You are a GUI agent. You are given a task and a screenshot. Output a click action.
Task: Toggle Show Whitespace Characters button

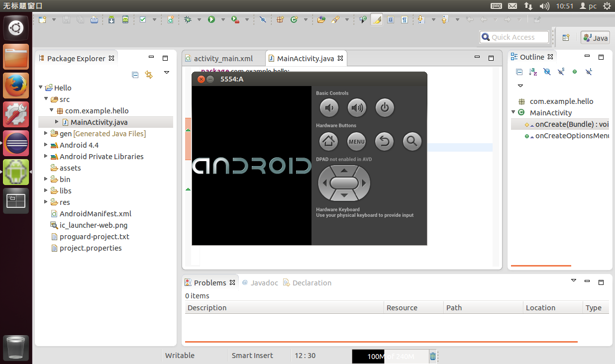pyautogui.click(x=405, y=20)
